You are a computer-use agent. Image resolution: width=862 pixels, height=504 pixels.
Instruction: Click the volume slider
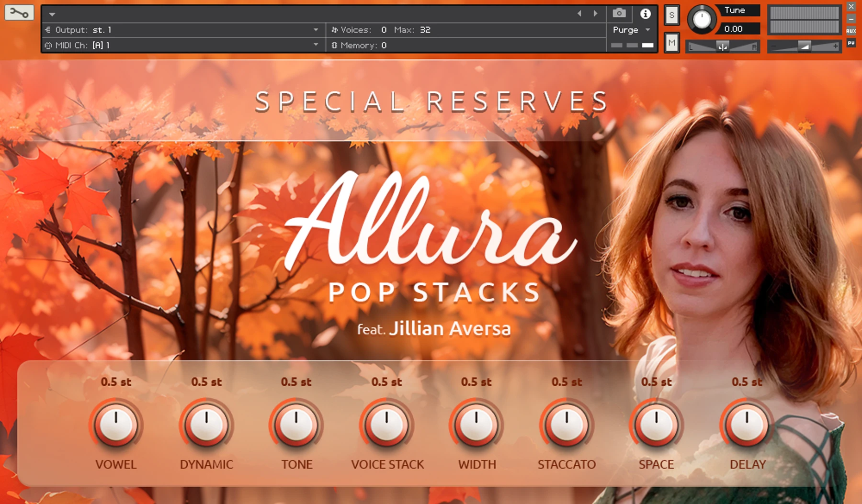(x=805, y=46)
